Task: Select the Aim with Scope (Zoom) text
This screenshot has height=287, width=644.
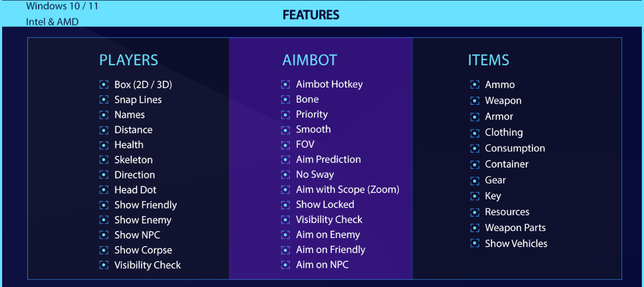Action: click(347, 189)
